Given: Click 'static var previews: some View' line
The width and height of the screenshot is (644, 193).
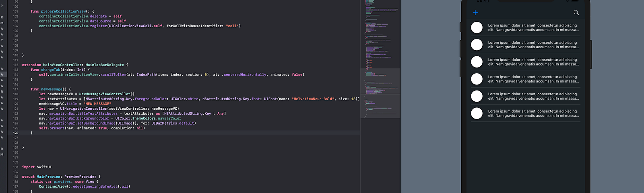Looking at the screenshot, I should click(64, 181).
